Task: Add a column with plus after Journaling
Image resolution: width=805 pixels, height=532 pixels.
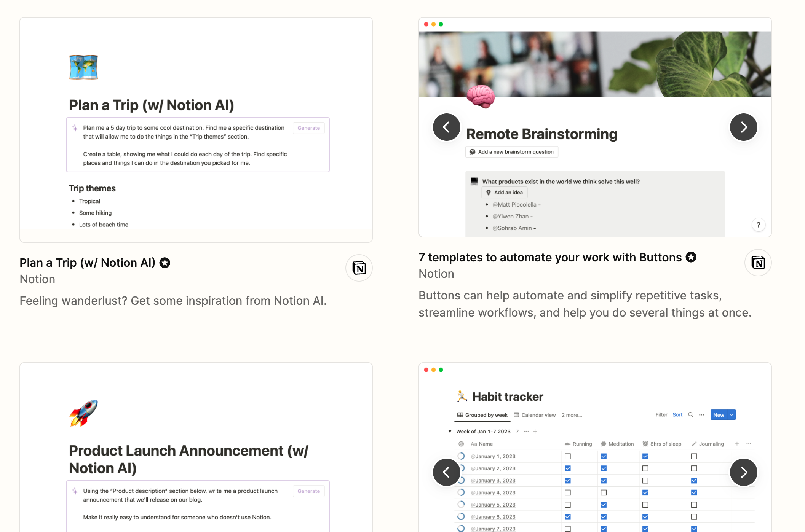Action: point(737,444)
